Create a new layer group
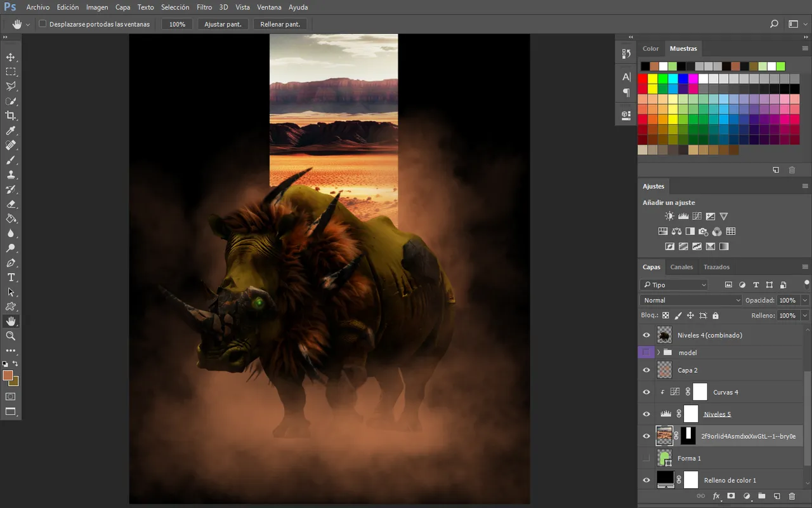This screenshot has height=508, width=812. coord(761,496)
